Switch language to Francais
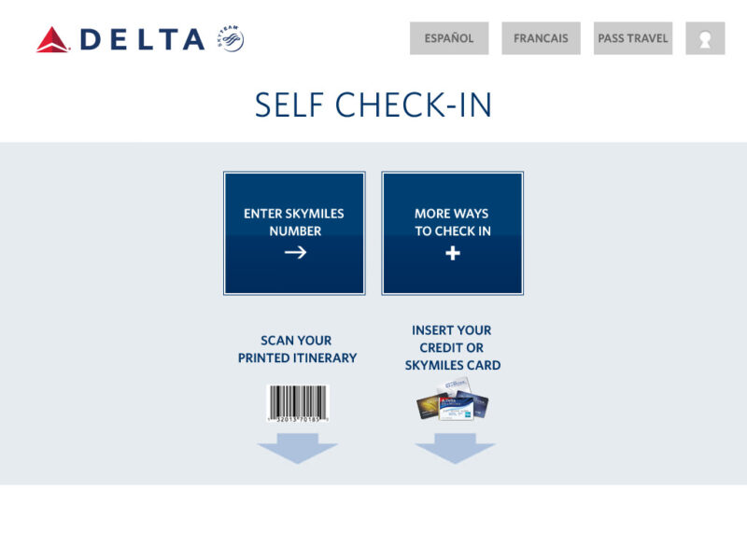Viewport: 747px width, 560px height. [542, 38]
